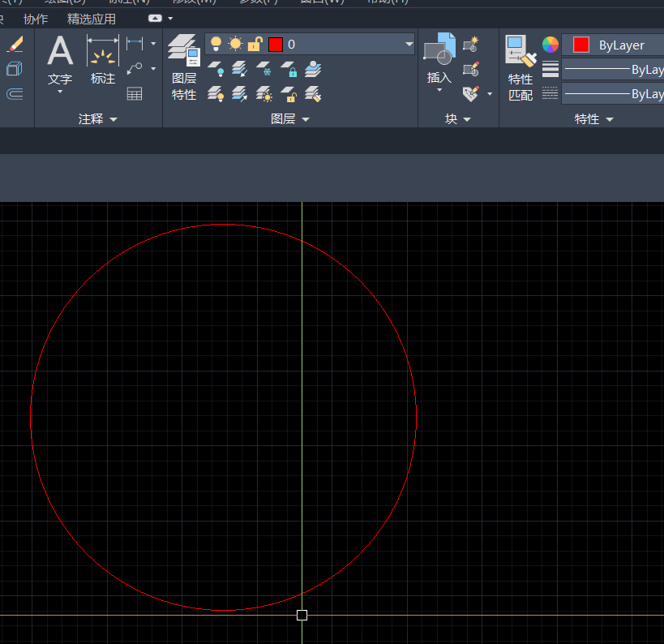664x644 pixels.
Task: Click the create block icon
Action: pos(471,44)
